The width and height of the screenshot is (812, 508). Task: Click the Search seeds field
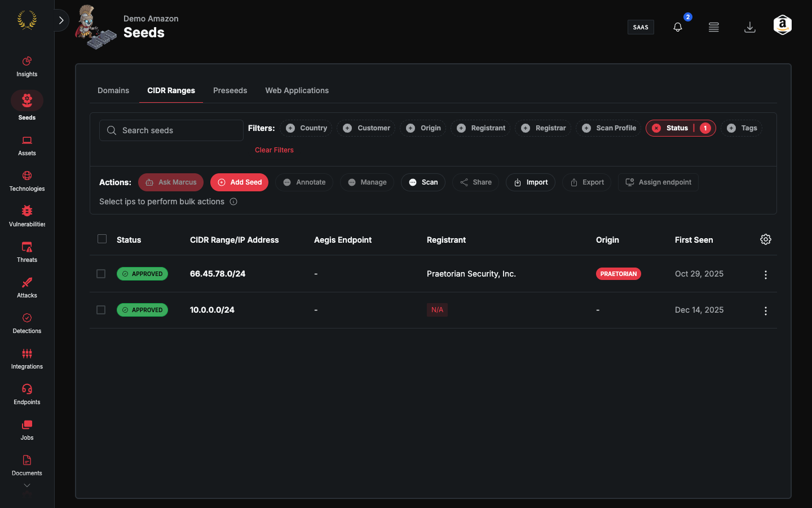point(171,130)
